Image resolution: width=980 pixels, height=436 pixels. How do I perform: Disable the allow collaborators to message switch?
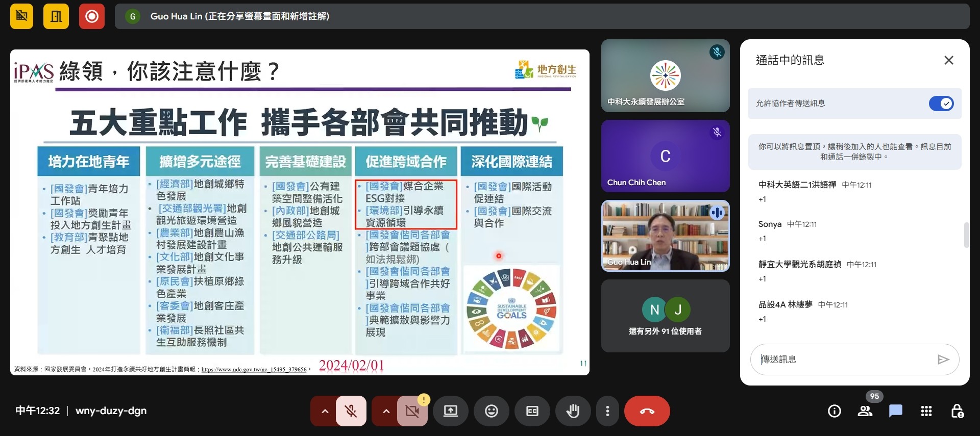[x=941, y=104]
